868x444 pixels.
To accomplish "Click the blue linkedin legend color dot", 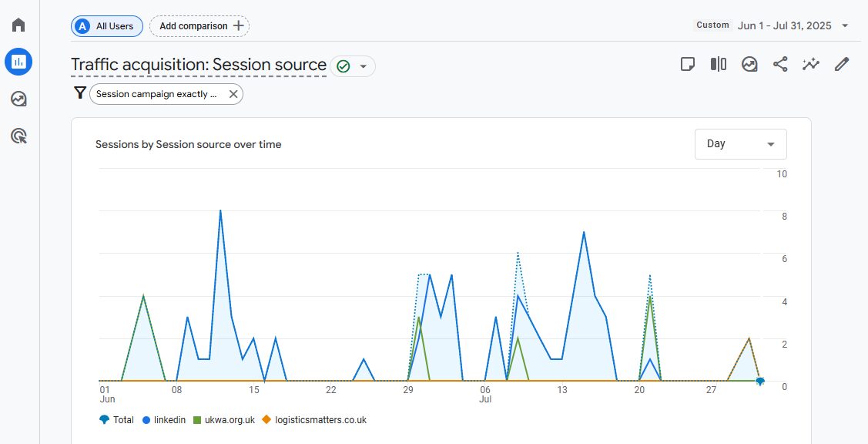I will coord(146,420).
